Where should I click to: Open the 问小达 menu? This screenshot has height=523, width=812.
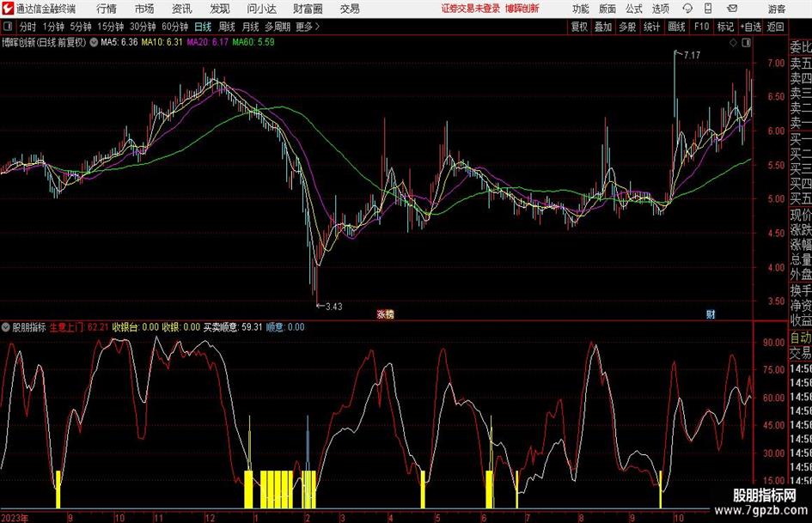click(x=261, y=9)
